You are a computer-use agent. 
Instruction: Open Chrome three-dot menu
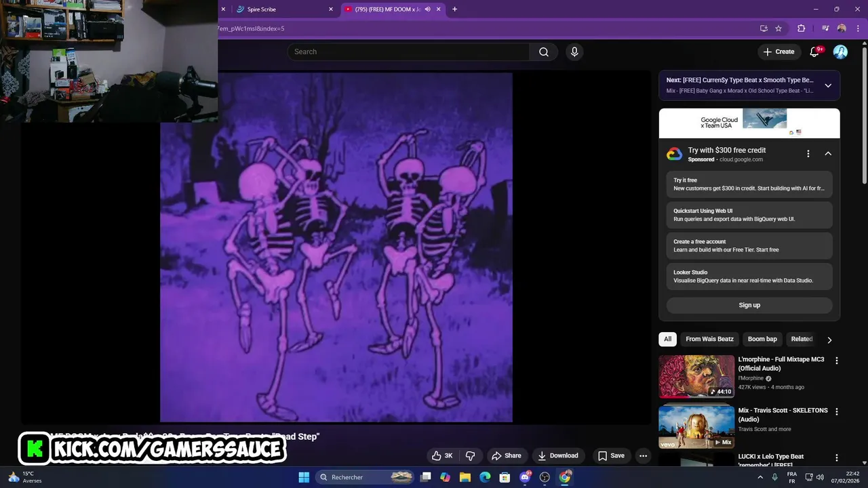(x=858, y=28)
